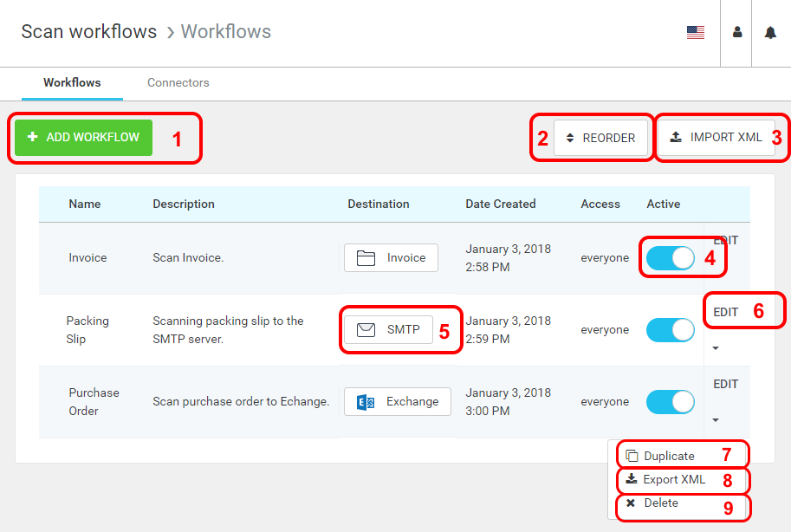Switch to the Connectors tab
791x532 pixels.
(x=178, y=83)
